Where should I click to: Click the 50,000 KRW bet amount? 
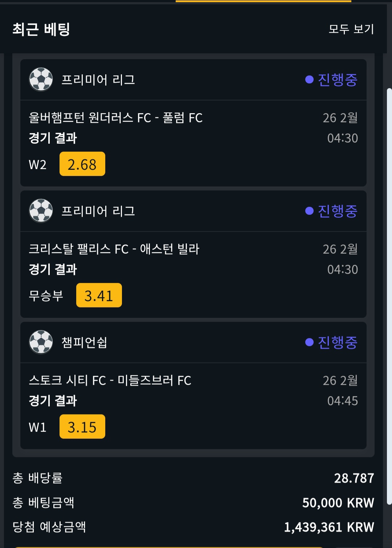[338, 503]
